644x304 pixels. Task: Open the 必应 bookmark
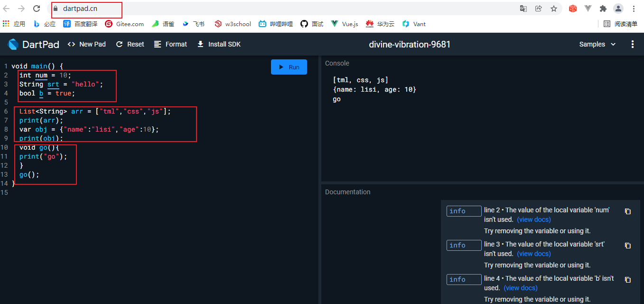[x=44, y=24]
